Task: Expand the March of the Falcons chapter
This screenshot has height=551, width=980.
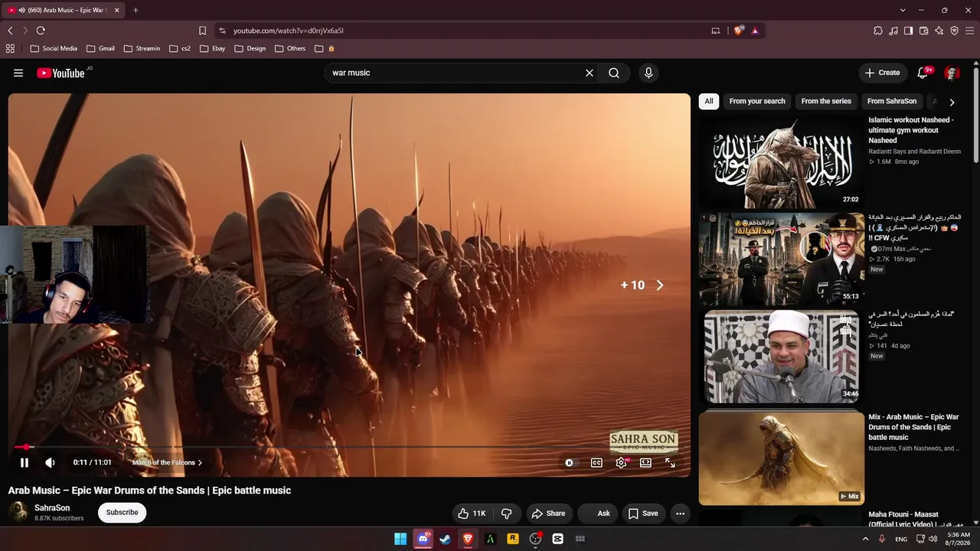Action: click(167, 462)
